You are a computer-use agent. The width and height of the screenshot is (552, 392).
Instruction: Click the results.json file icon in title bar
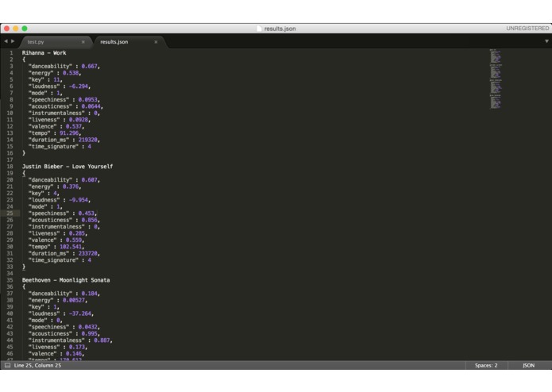[x=260, y=29]
